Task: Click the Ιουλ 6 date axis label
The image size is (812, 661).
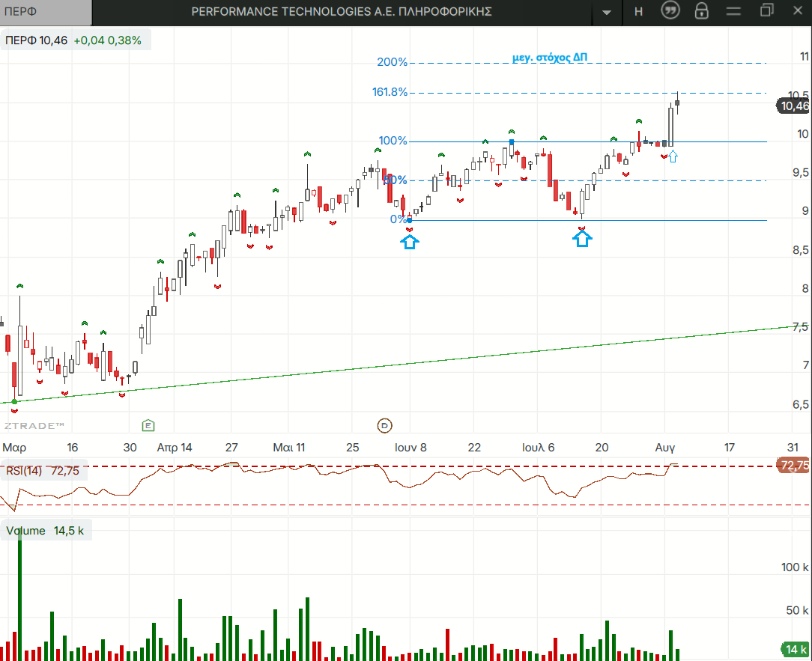Action: tap(538, 447)
